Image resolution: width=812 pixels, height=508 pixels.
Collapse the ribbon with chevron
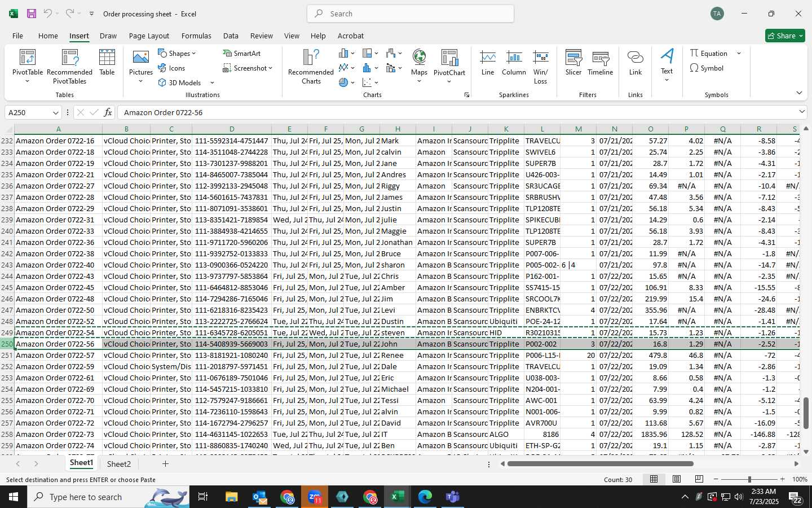[x=799, y=93]
